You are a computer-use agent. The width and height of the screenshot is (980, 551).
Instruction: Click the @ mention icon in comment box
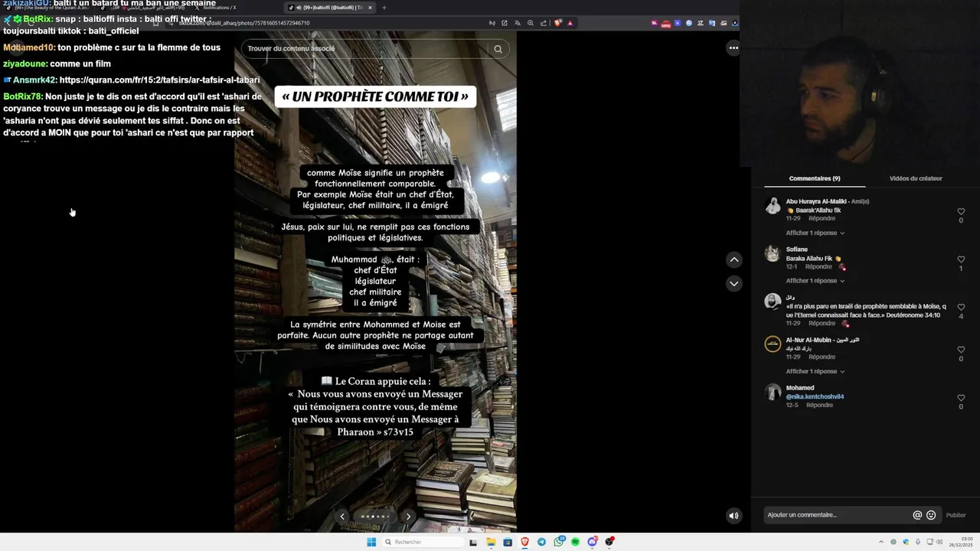pos(917,515)
